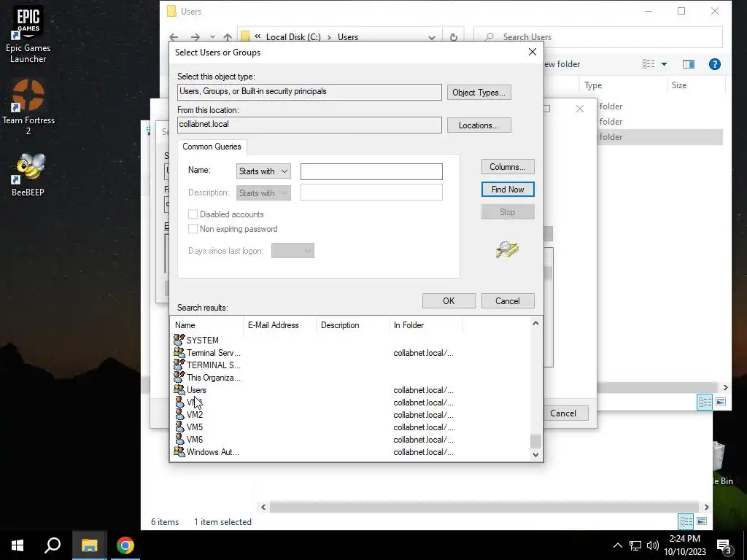Open change-your-view options dropdown
747x560 pixels.
click(664, 64)
